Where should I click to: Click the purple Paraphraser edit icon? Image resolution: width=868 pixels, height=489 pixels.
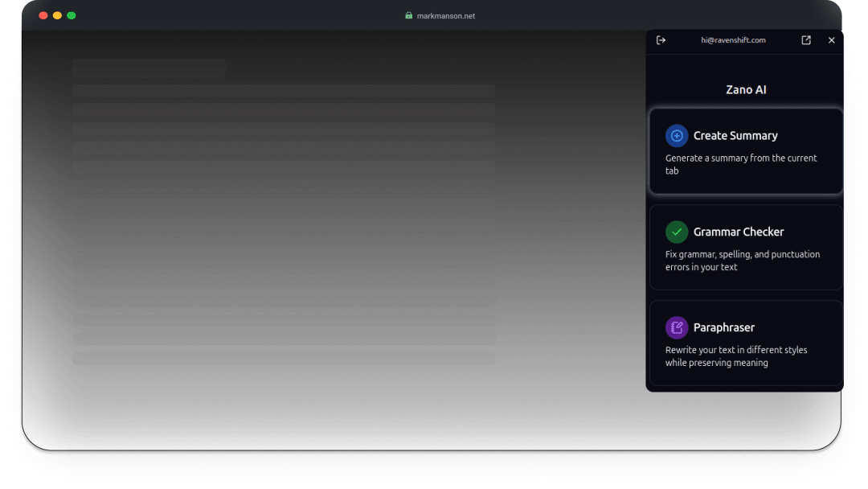(x=677, y=327)
